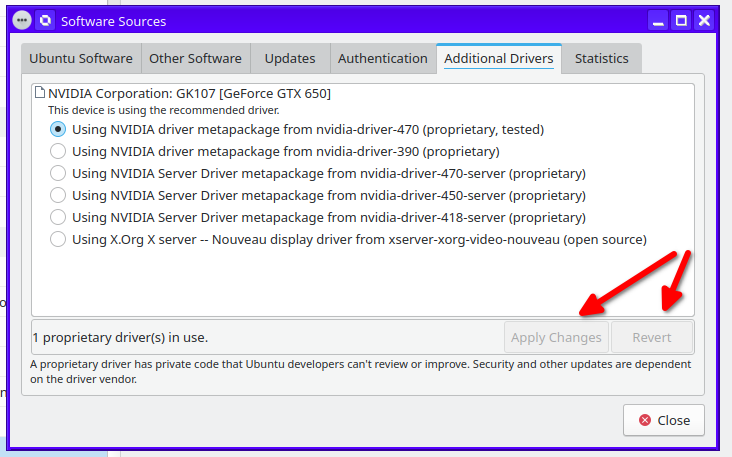Switch to the Other Software tab
The width and height of the screenshot is (732, 457).
[x=195, y=58]
